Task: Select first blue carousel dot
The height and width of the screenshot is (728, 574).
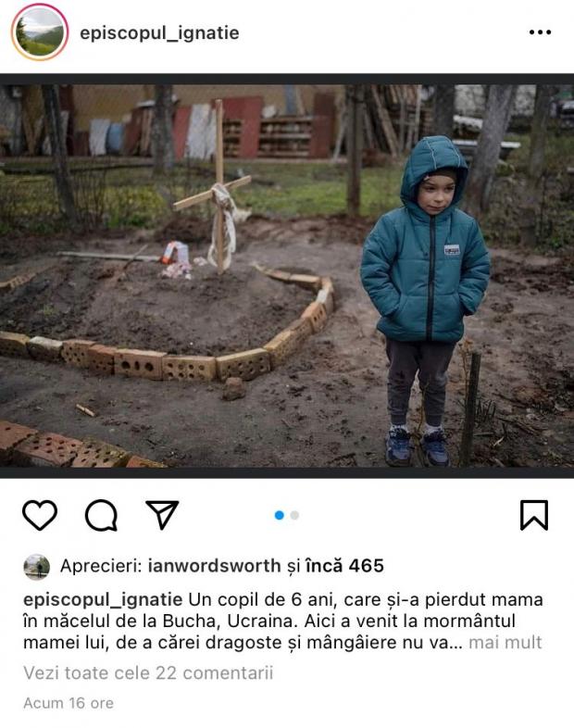Action: [280, 515]
